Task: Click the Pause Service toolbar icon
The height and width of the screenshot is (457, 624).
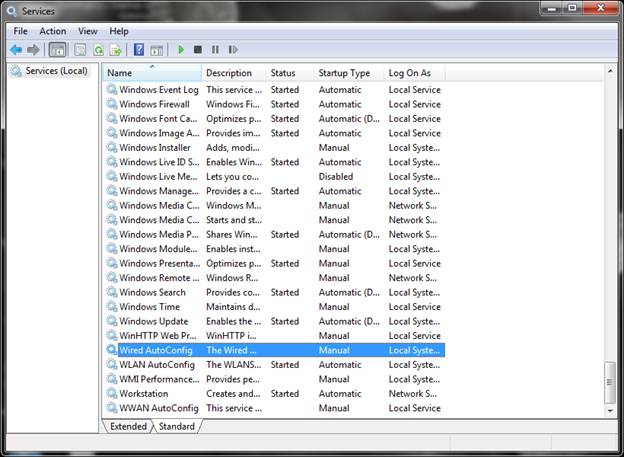Action: point(215,50)
